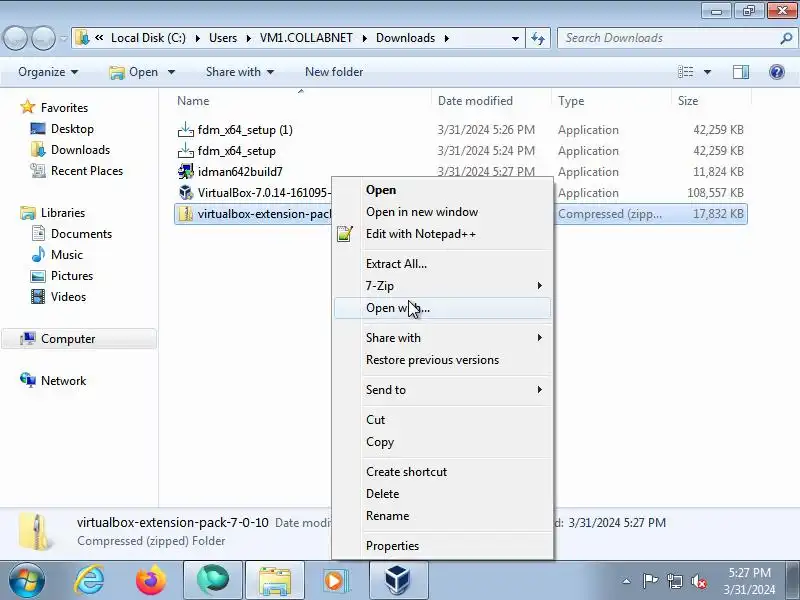The height and width of the screenshot is (600, 800).
Task: Open the recent pages dropdown arrow
Action: 64,38
